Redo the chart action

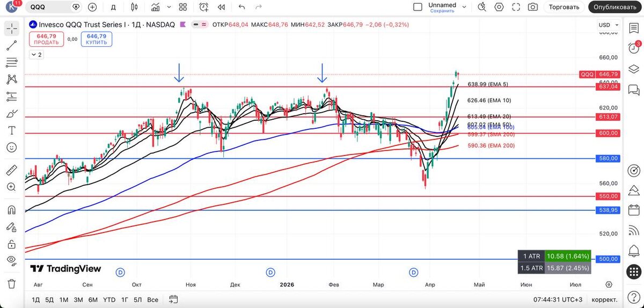point(259,7)
